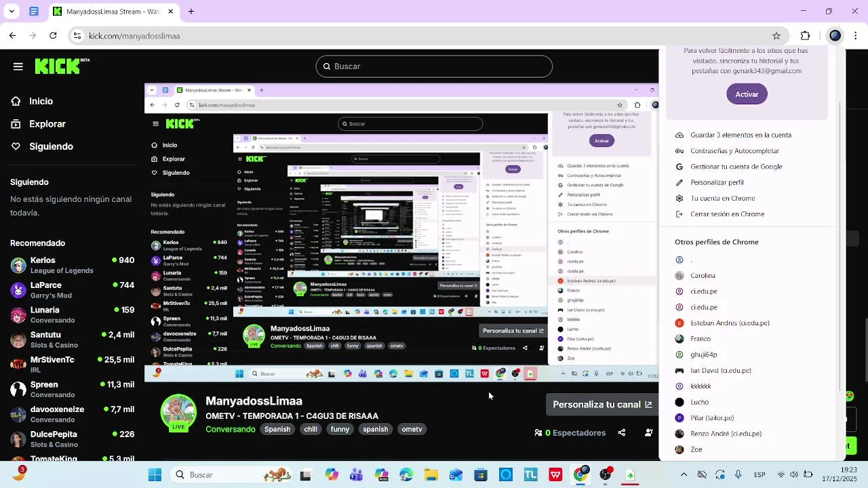Open a new browser tab

click(191, 12)
